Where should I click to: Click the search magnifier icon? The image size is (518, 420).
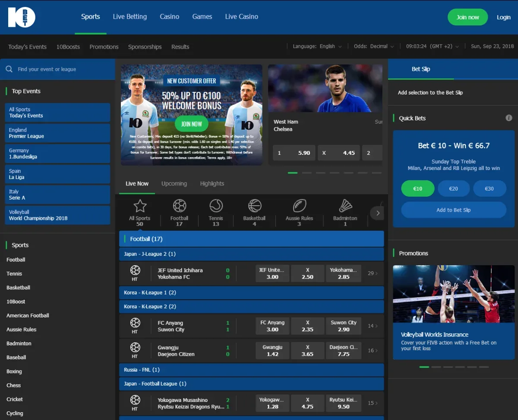[x=9, y=69]
